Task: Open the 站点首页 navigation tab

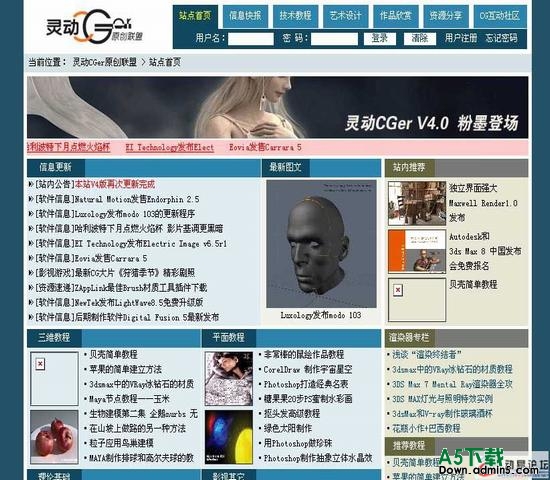Action: click(x=195, y=16)
